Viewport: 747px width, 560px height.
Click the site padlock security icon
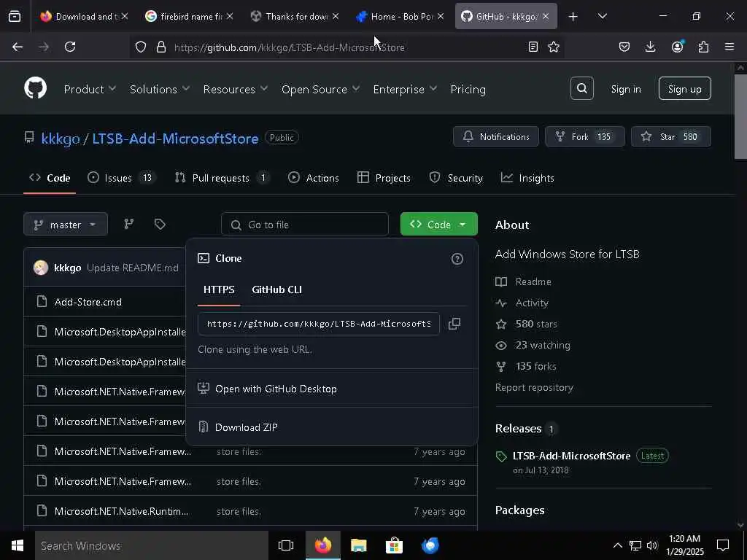pyautogui.click(x=161, y=47)
